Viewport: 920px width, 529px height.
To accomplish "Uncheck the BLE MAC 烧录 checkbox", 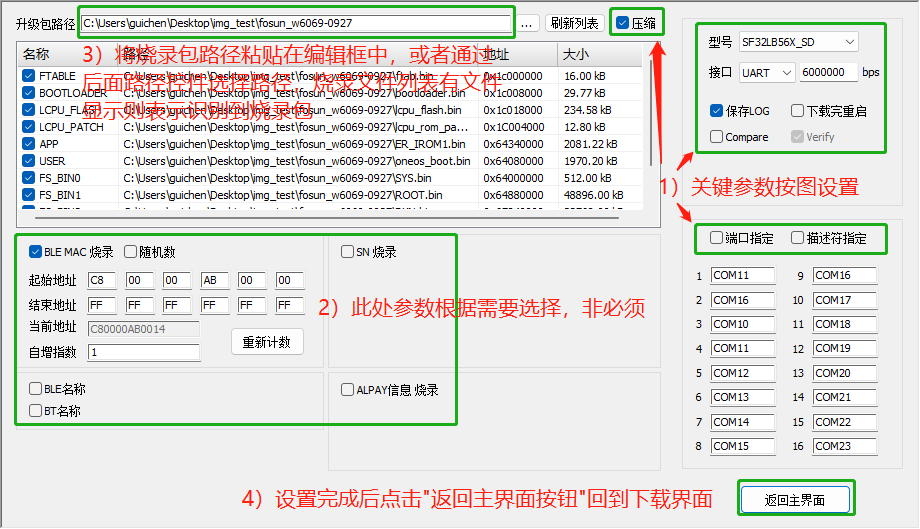I will pyautogui.click(x=36, y=252).
